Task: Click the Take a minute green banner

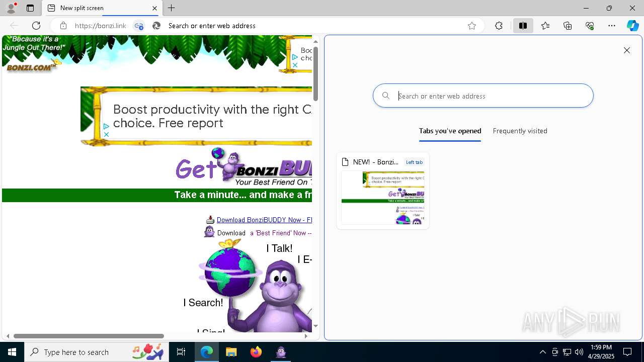Action: coord(157,195)
